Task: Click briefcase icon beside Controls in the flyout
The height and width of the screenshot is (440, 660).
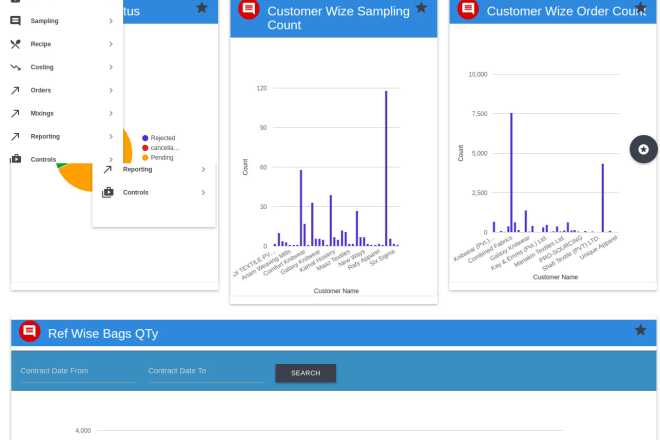Action: click(x=108, y=192)
